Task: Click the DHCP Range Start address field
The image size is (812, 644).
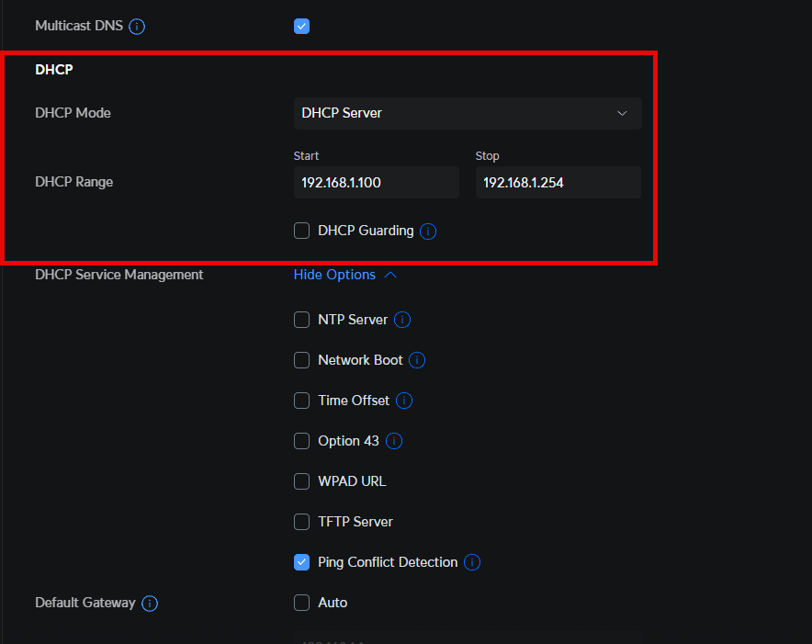Action: coord(376,183)
